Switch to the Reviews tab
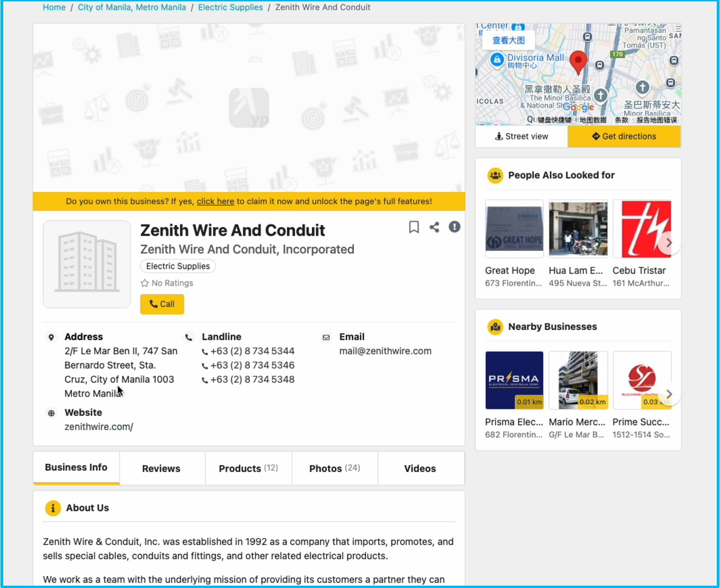720x588 pixels. click(162, 468)
